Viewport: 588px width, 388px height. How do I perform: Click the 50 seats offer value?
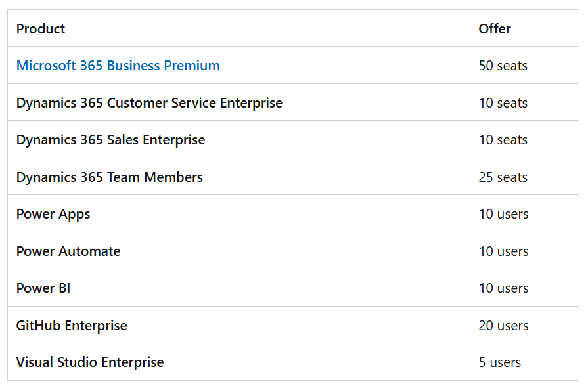click(x=503, y=66)
